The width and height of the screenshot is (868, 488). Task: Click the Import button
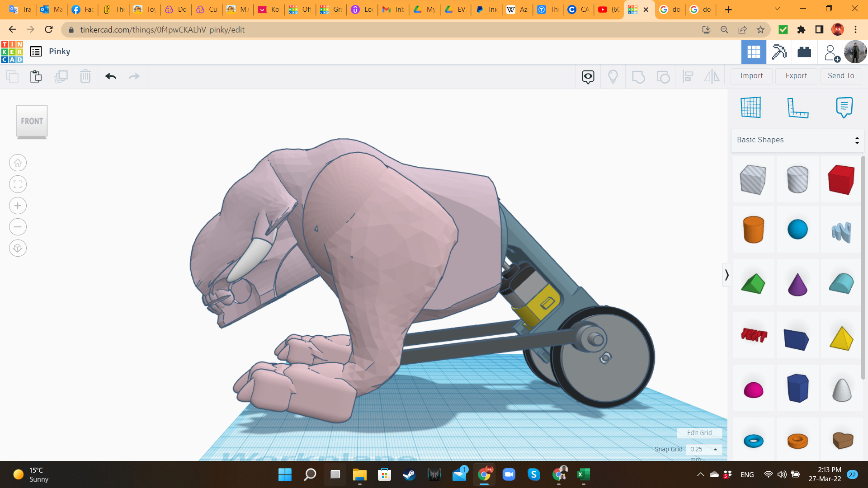point(751,76)
